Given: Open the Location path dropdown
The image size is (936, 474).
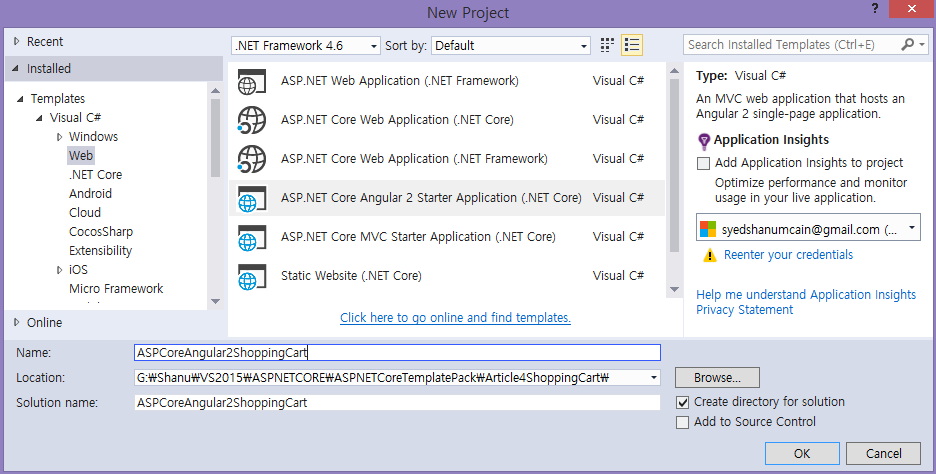Looking at the screenshot, I should coord(654,378).
